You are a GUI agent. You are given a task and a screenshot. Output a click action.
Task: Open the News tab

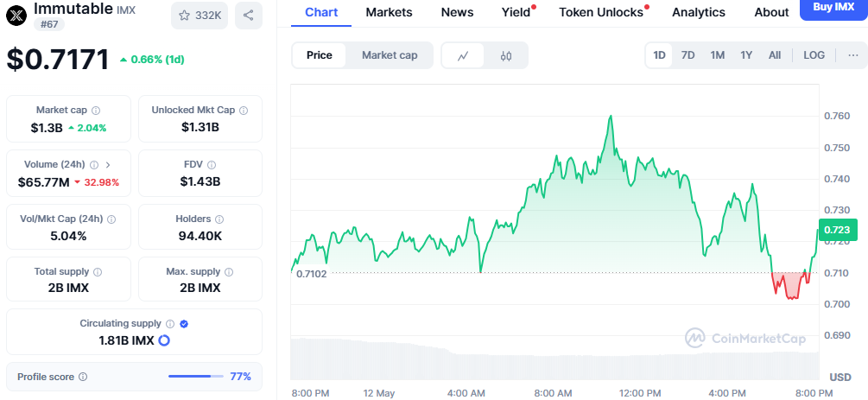coord(457,12)
